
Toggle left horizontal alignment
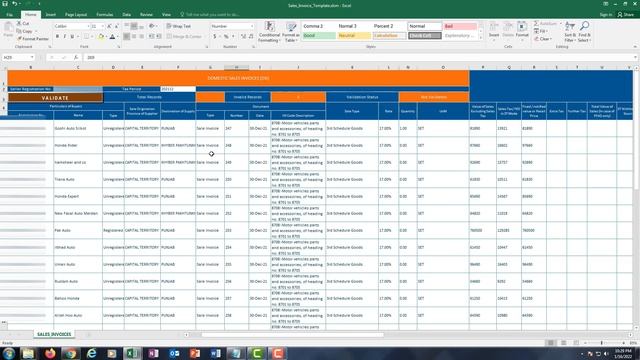127,36
